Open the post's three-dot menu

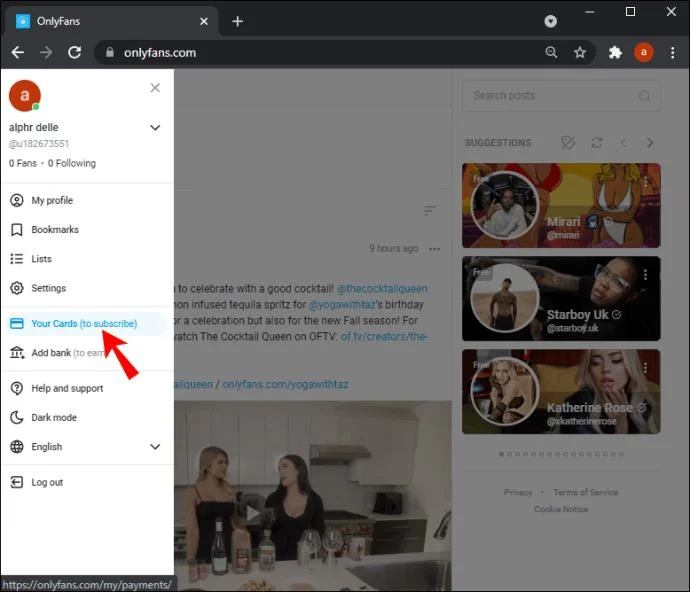434,249
